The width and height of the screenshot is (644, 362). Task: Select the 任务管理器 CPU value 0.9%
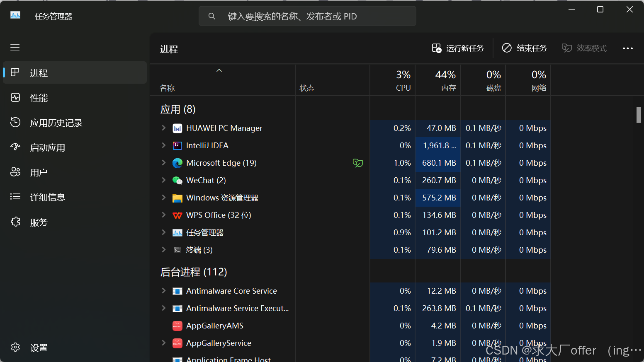(x=402, y=232)
